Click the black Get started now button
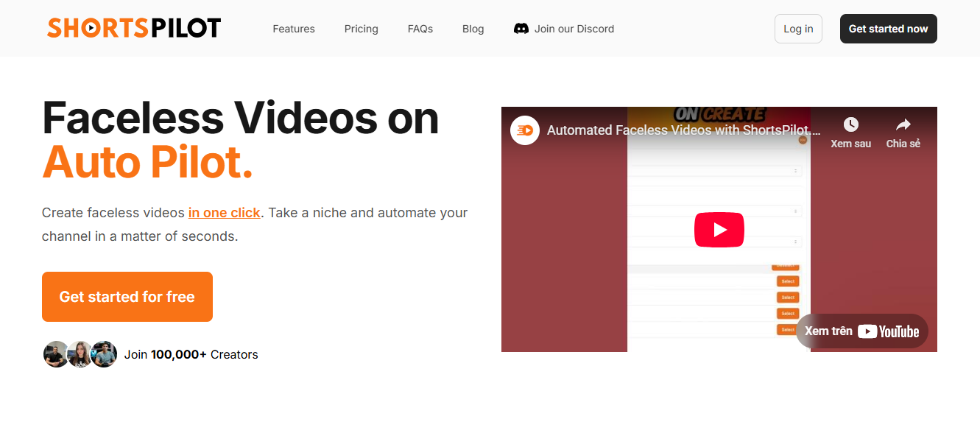Image resolution: width=980 pixels, height=447 pixels. click(x=888, y=29)
